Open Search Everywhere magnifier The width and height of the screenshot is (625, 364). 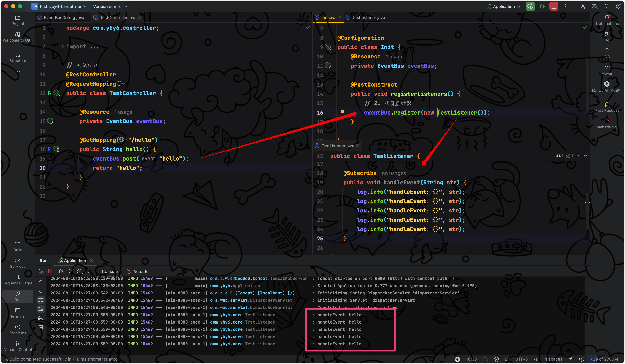click(606, 6)
